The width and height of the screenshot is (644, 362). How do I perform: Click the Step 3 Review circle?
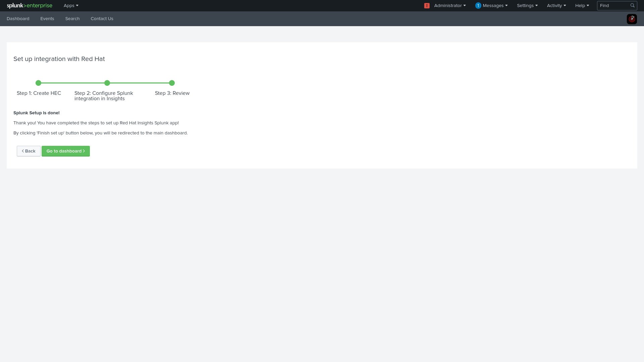[x=172, y=83]
